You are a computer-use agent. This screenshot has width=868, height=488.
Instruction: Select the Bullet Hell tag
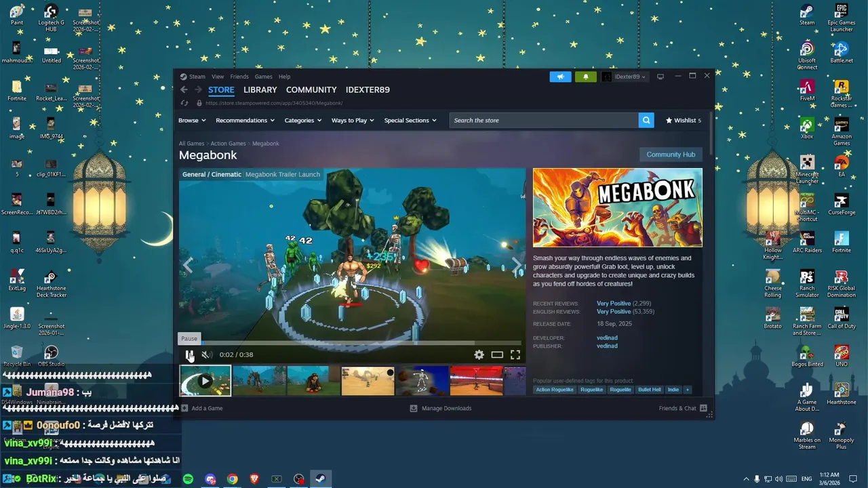pos(649,390)
